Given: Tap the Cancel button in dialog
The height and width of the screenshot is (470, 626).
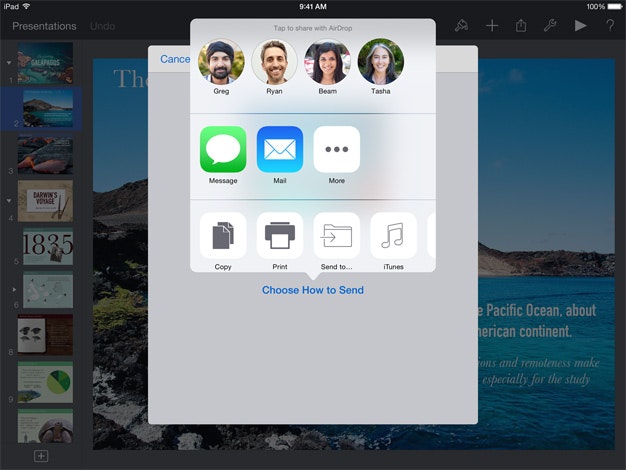Looking at the screenshot, I should click(x=175, y=59).
